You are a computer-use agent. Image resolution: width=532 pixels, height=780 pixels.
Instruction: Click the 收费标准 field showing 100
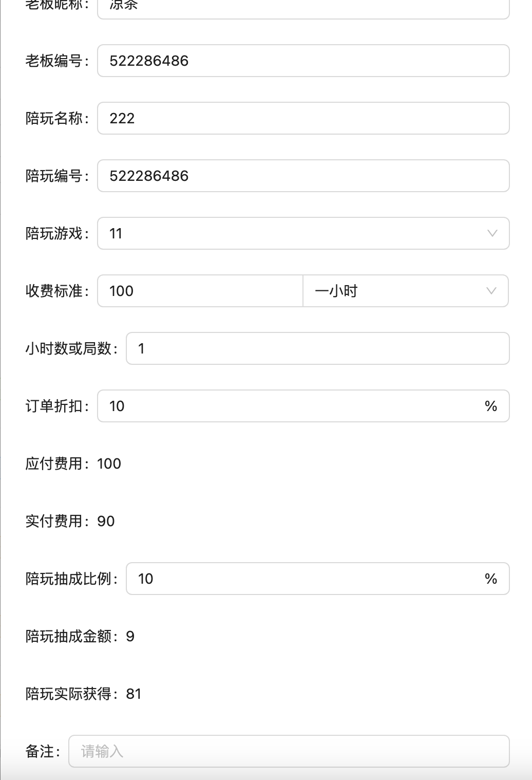coord(199,291)
